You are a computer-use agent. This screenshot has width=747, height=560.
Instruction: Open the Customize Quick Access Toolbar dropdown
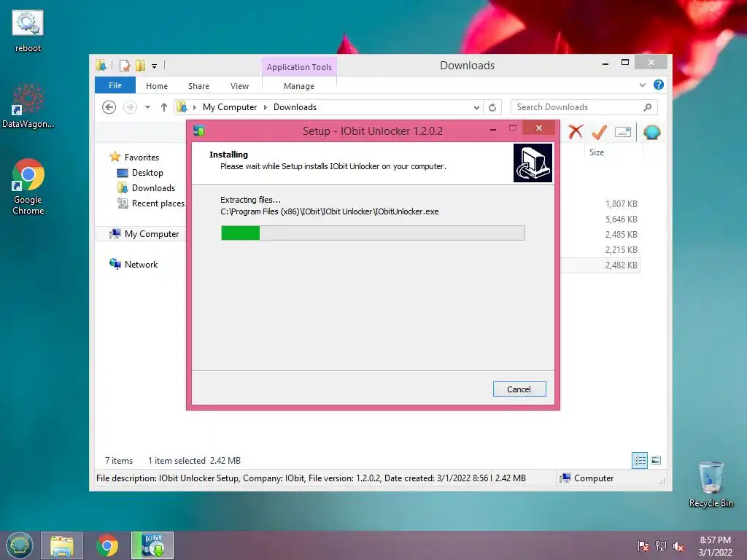click(x=155, y=66)
